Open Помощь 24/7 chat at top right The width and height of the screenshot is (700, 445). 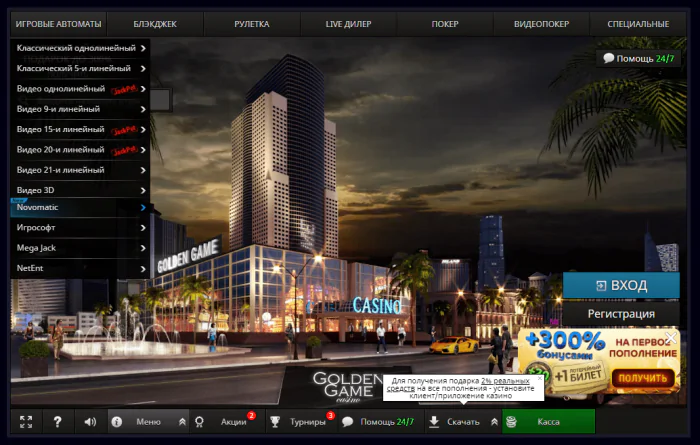(x=638, y=58)
